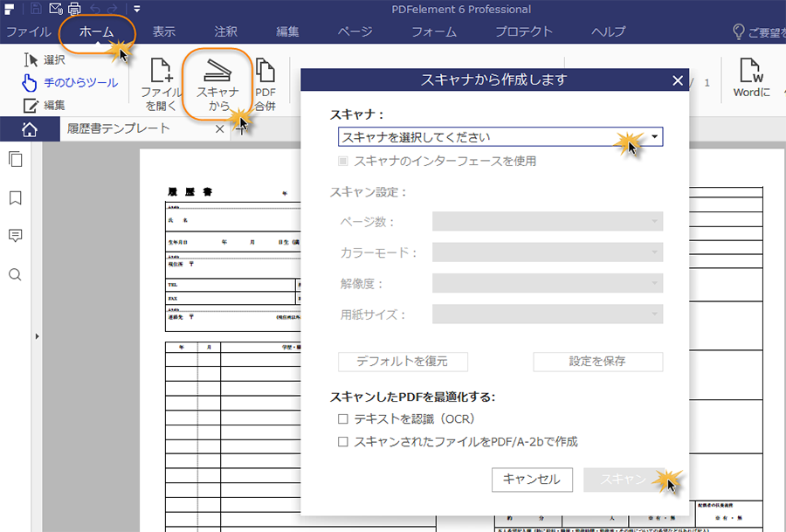The width and height of the screenshot is (786, 532).
Task: Click the 設定を保存 button
Action: [598, 362]
